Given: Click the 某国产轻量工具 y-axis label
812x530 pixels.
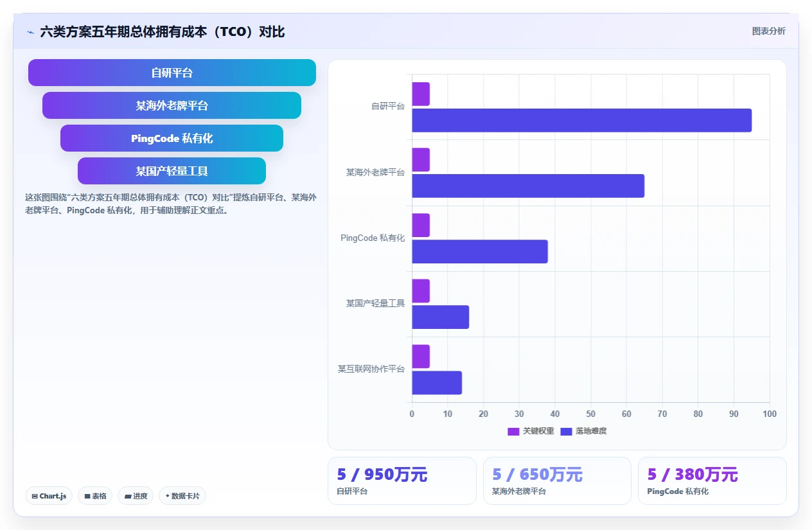Looking at the screenshot, I should 376,303.
